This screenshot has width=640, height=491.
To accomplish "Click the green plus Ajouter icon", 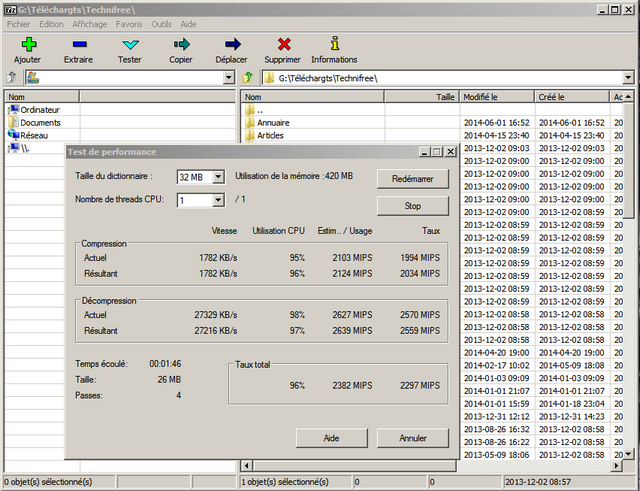I will 28,45.
